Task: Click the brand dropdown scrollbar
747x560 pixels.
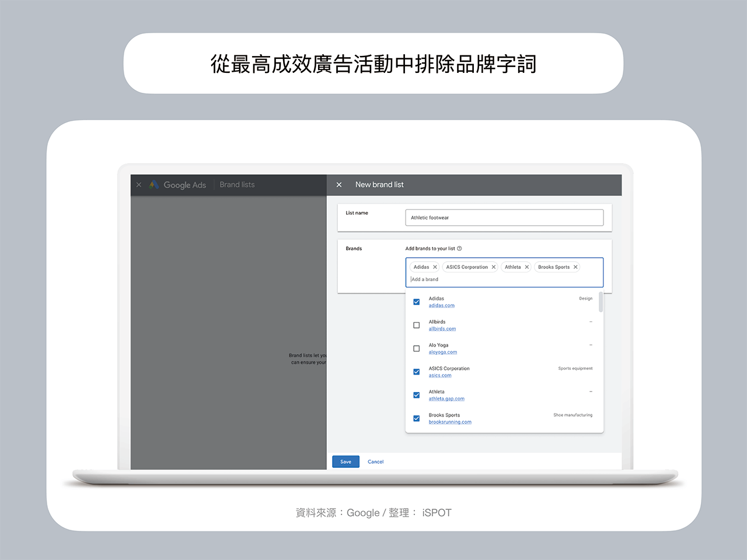Action: pyautogui.click(x=601, y=302)
